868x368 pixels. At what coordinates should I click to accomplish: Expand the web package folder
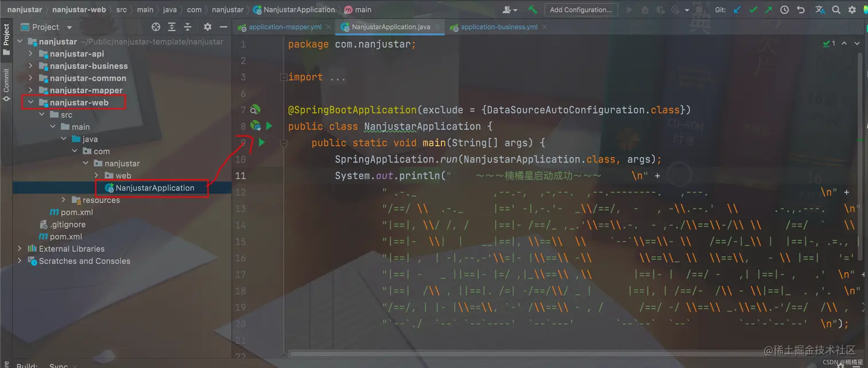click(x=96, y=176)
